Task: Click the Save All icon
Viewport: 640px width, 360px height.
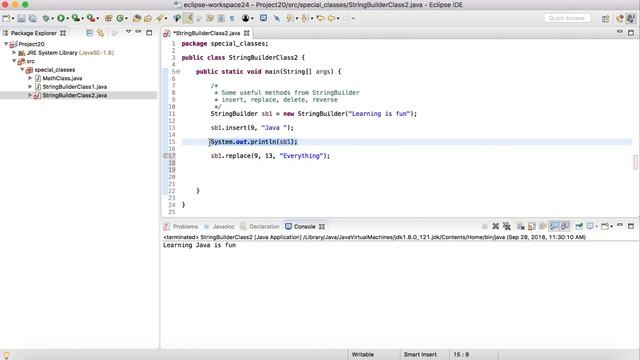Action: (33, 18)
